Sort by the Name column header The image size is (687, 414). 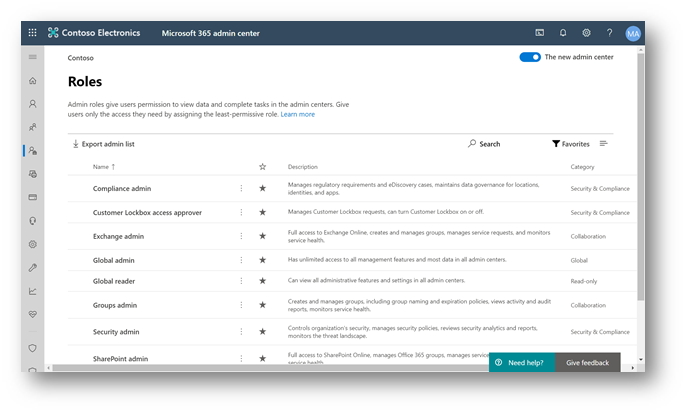pos(104,167)
